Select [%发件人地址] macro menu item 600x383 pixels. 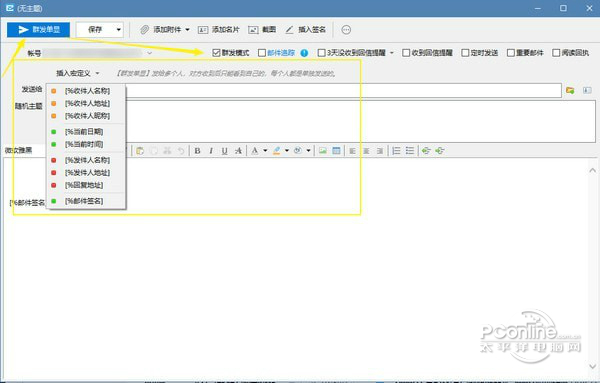[86, 173]
